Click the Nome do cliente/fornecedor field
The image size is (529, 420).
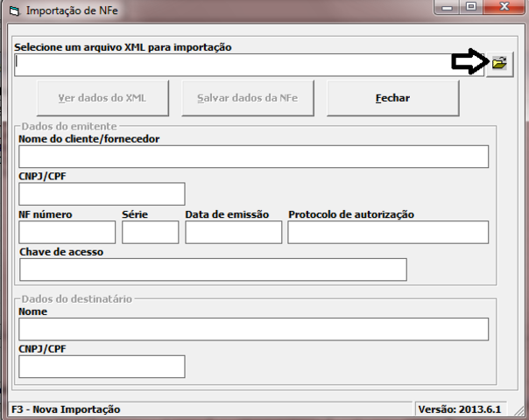[253, 157]
